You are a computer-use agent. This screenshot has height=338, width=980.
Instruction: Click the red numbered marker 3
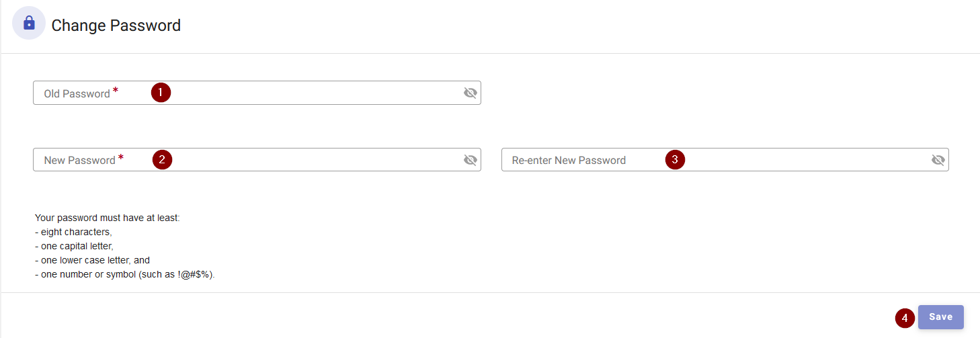click(x=675, y=160)
